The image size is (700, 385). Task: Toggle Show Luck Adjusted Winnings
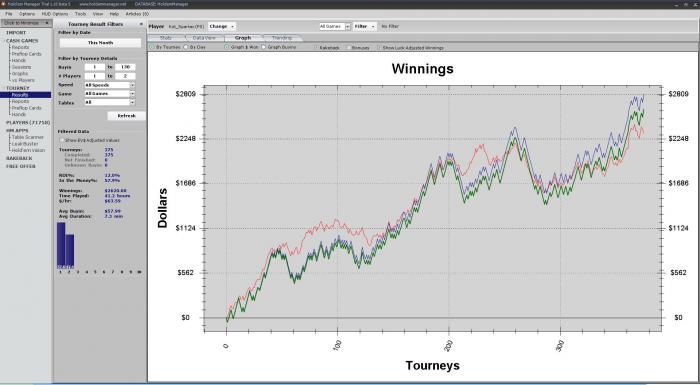pyautogui.click(x=379, y=47)
